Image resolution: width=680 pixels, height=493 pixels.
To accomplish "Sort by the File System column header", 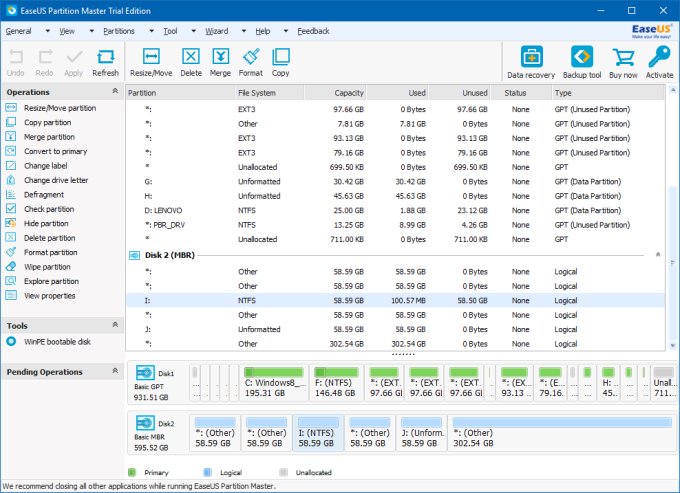I will tap(269, 93).
